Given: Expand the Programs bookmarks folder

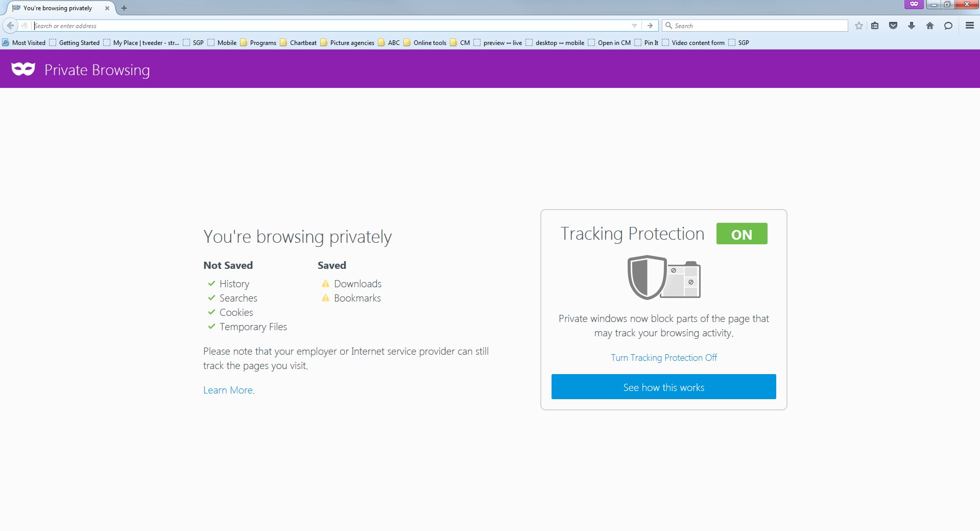Looking at the screenshot, I should coord(258,43).
